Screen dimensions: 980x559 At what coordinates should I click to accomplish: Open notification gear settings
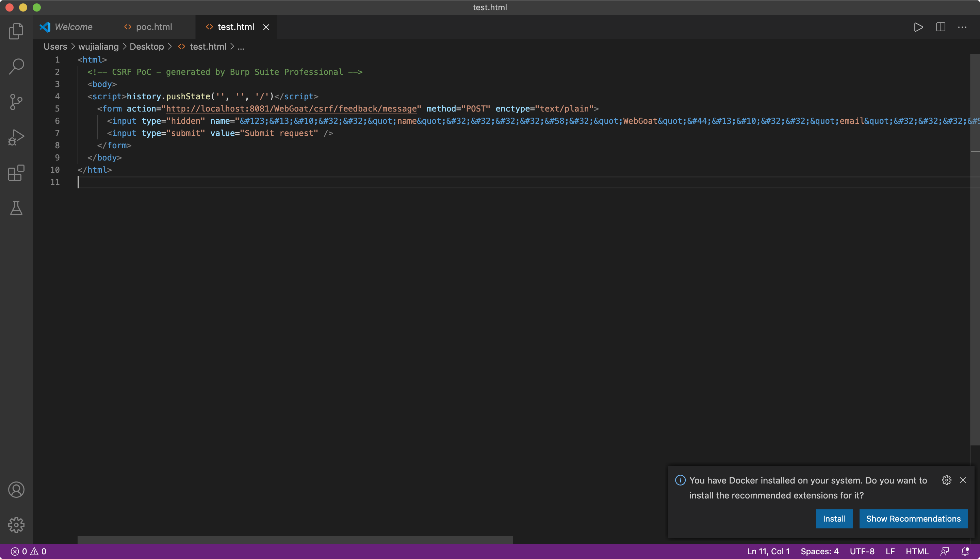pos(946,480)
